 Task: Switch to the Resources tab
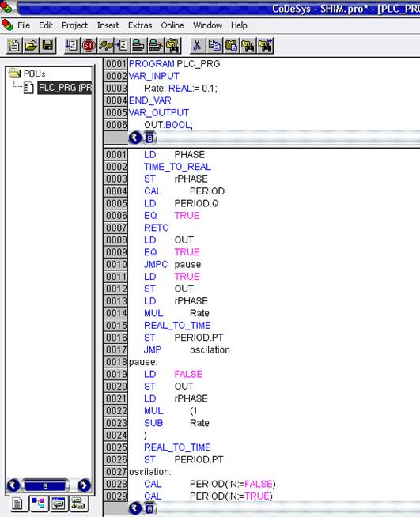click(x=78, y=504)
